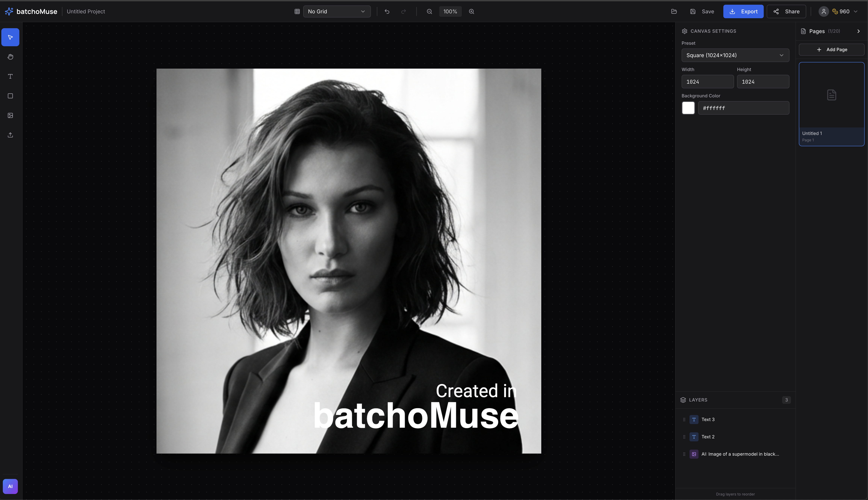
Task: Select the AI Image layer
Action: [740, 454]
